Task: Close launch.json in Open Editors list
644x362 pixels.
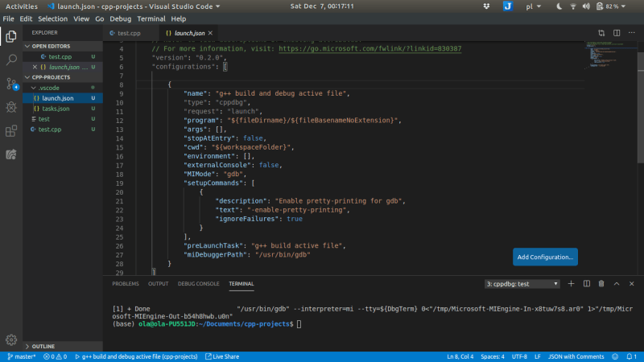Action: coord(35,67)
